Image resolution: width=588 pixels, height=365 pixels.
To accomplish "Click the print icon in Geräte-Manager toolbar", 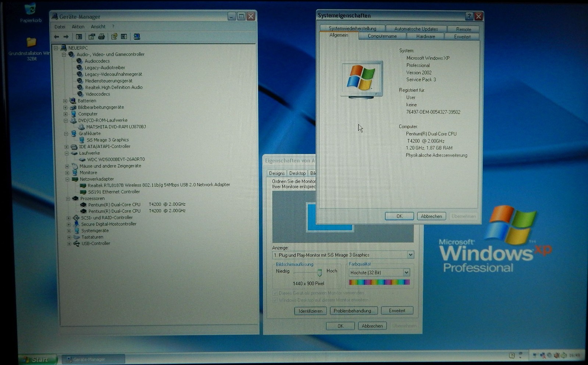I will (101, 37).
